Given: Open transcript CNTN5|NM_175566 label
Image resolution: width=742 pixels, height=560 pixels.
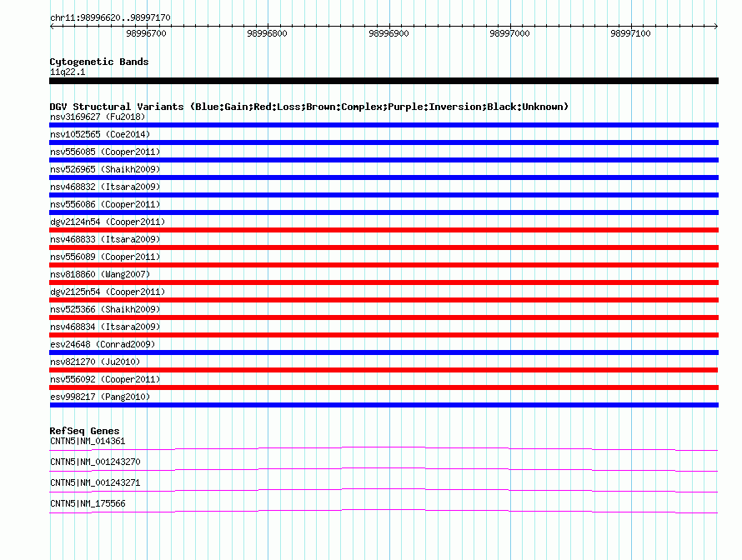Looking at the screenshot, I should click(x=88, y=503).
